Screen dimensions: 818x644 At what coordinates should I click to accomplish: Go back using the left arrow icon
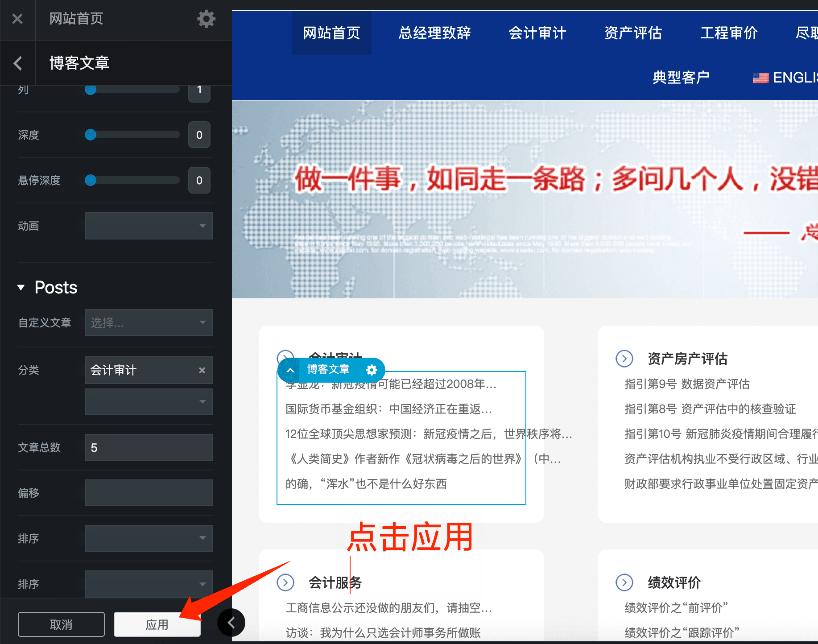point(18,63)
